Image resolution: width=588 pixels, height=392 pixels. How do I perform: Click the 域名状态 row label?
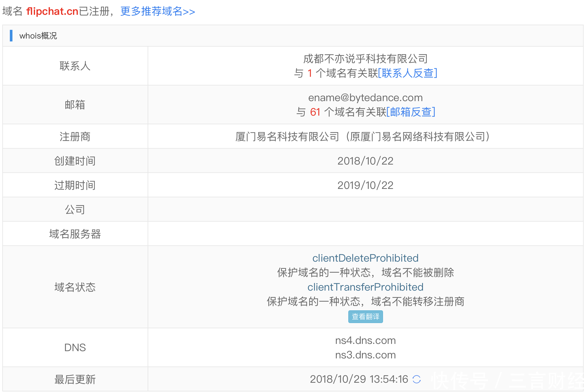[x=75, y=287]
